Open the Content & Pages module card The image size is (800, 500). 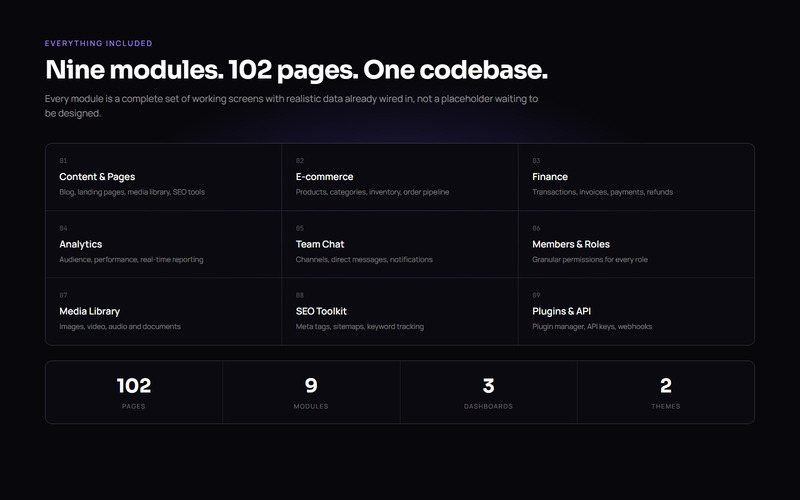163,177
